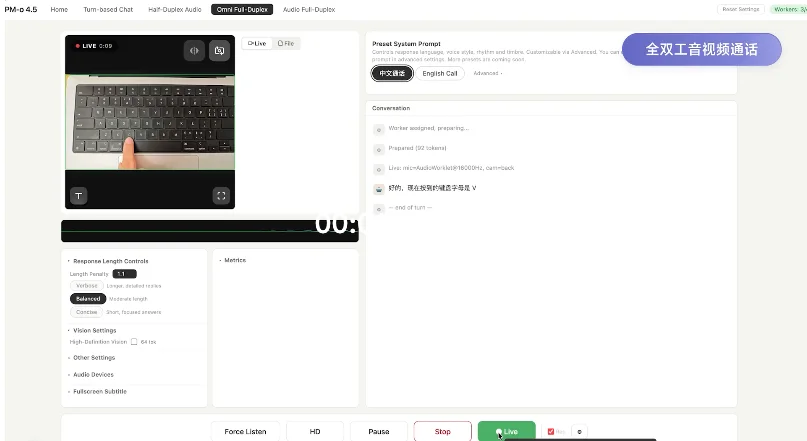Image resolution: width=807 pixels, height=441 pixels.
Task: Switch to the Audio Full-Duplex tab
Action: click(x=309, y=9)
